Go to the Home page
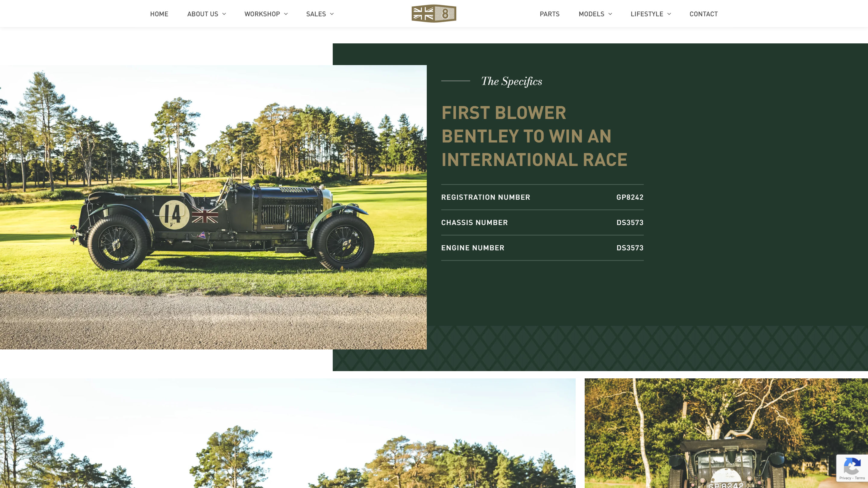Screen dimensions: 868x488 (x=159, y=14)
